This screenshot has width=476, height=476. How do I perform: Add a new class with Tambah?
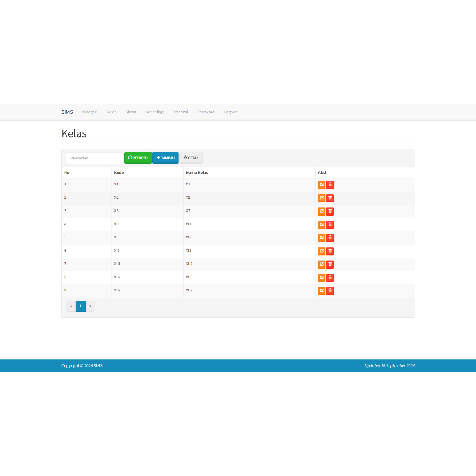165,158
